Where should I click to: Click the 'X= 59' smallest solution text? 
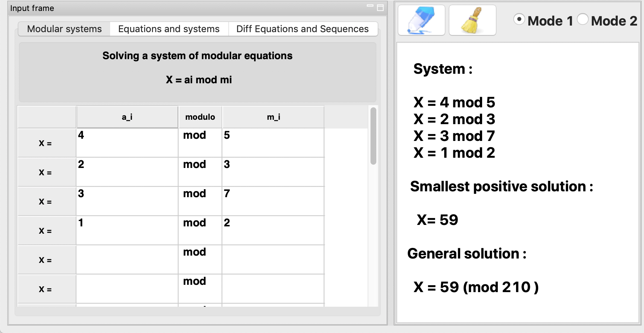pos(437,220)
